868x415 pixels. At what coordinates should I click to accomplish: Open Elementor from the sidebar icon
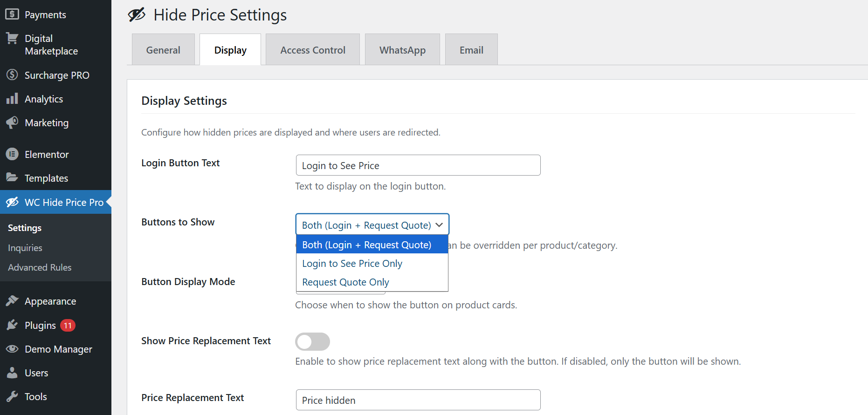point(13,154)
